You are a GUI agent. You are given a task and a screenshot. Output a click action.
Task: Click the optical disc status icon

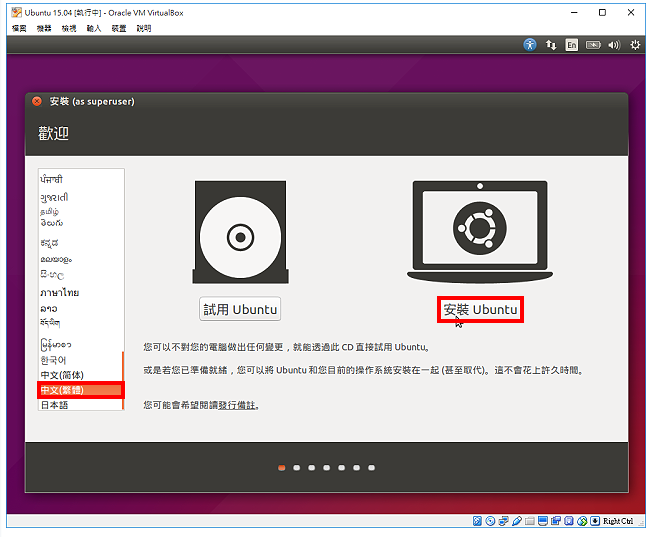tap(490, 521)
